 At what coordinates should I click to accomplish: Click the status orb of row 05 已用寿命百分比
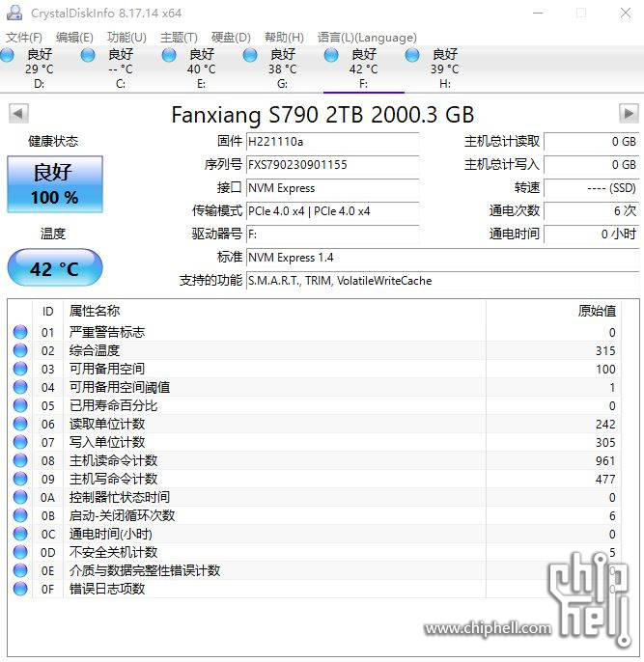click(x=20, y=405)
